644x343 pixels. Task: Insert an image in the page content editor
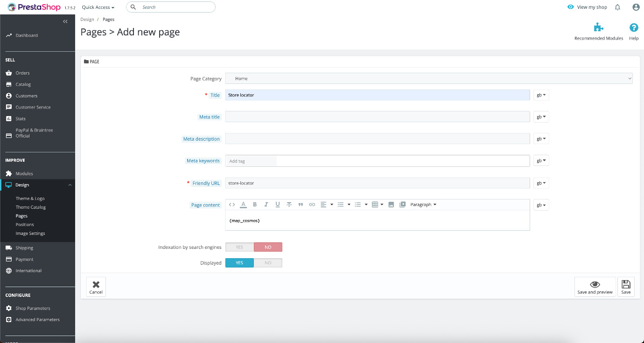391,204
